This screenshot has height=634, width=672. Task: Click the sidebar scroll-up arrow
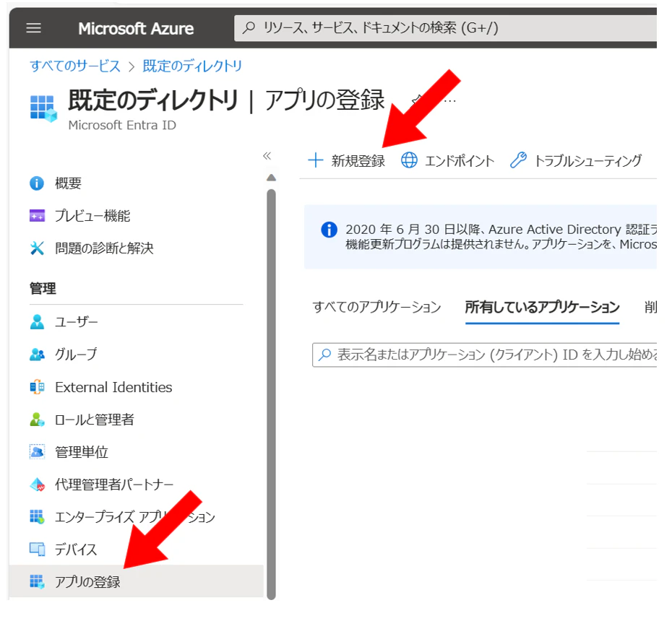click(271, 178)
